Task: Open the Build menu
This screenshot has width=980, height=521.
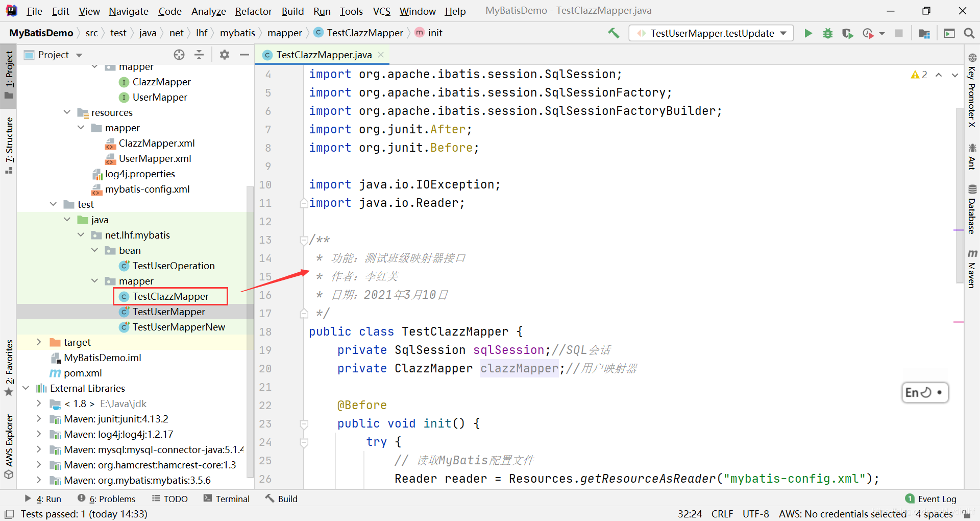Action: (292, 11)
